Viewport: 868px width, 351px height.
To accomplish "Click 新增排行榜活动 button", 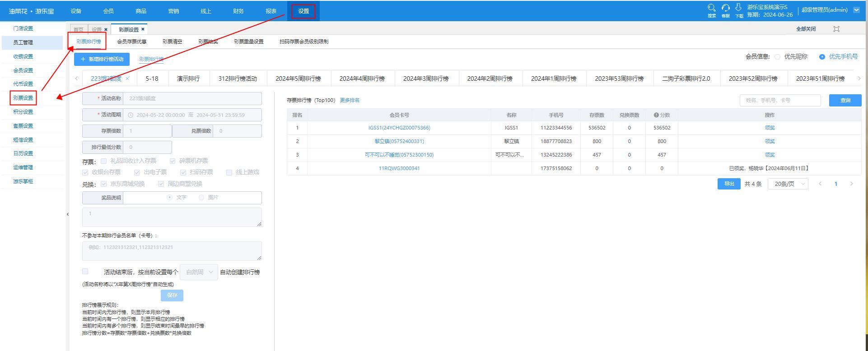I will pos(102,59).
